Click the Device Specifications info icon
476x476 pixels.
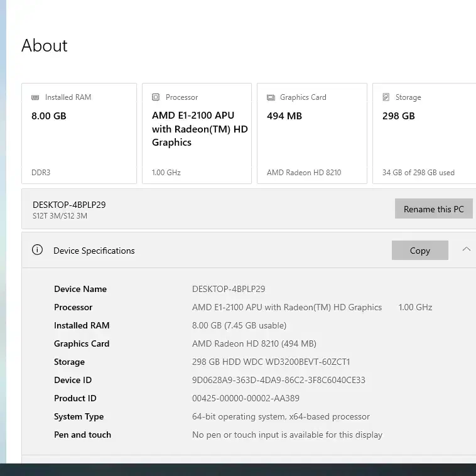[x=37, y=250]
